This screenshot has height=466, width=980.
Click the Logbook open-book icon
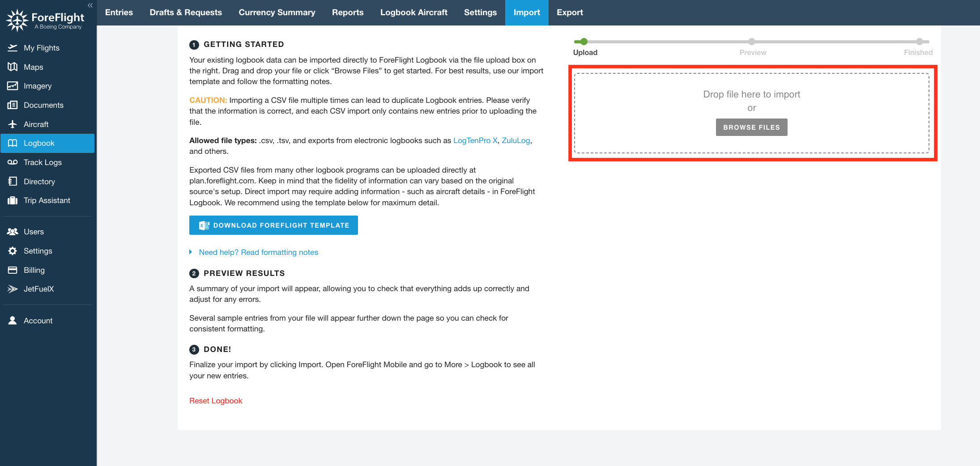[13, 143]
